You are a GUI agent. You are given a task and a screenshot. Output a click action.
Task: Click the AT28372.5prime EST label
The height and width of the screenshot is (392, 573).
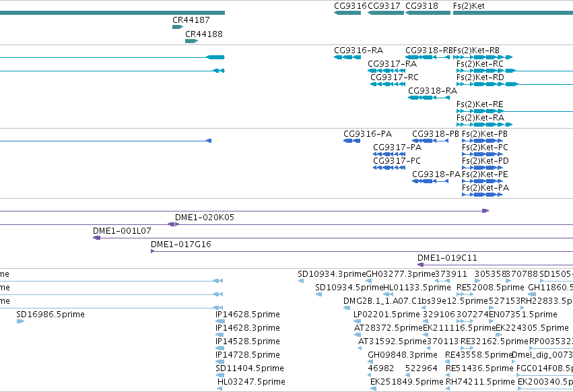388,328
